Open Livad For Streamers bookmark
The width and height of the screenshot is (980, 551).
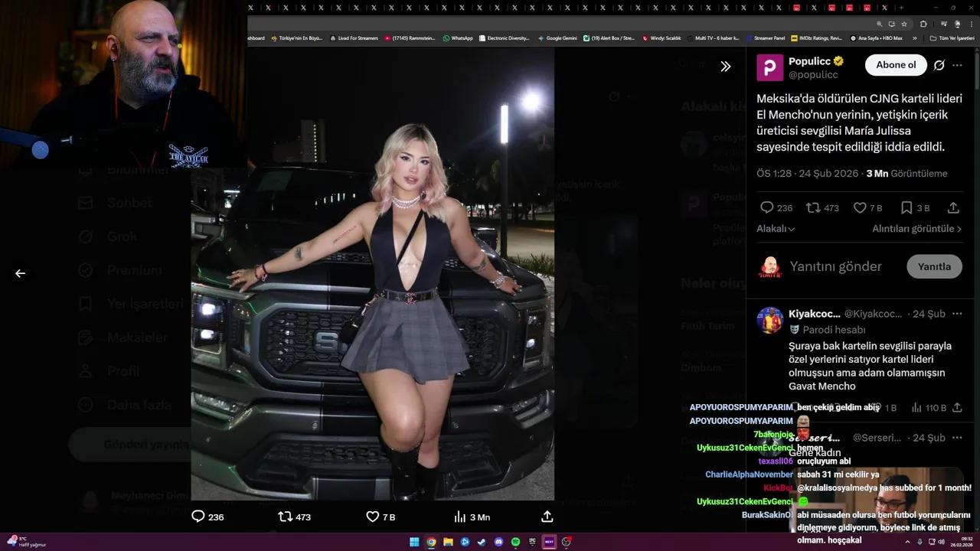point(354,37)
